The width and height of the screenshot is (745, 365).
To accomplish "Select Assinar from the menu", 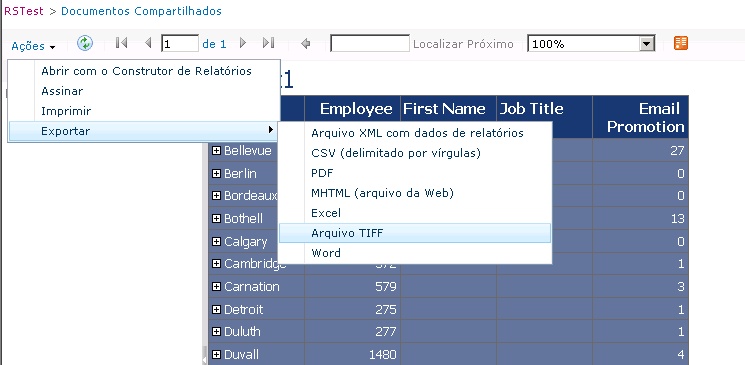I will point(144,91).
